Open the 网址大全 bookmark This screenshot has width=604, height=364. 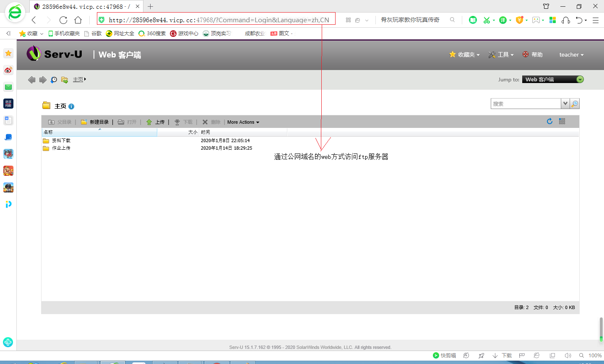tap(120, 34)
